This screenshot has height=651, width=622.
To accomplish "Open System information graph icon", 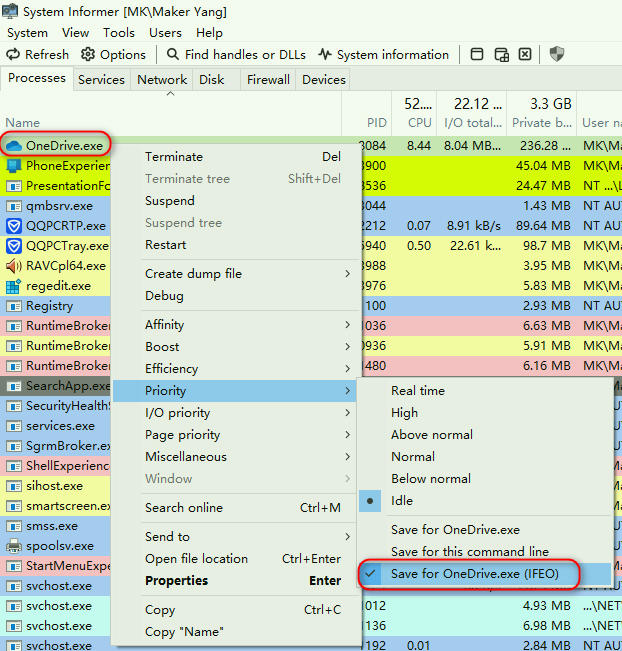I will pos(325,55).
